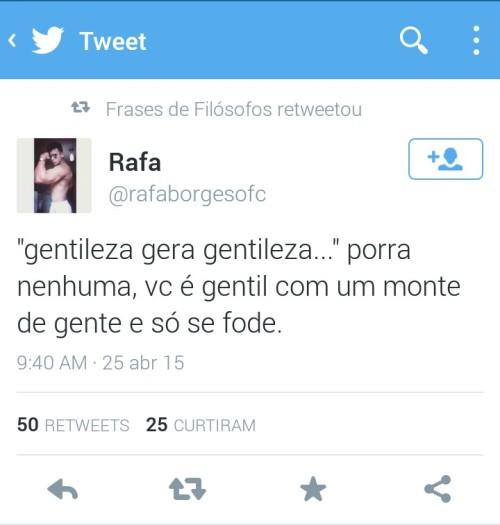This screenshot has height=525, width=500.
Task: Open search with the magnifying glass
Action: tap(414, 40)
